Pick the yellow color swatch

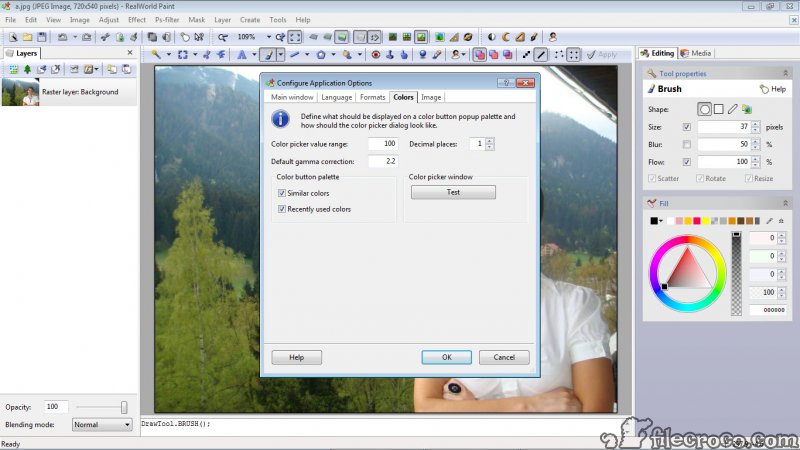(x=705, y=221)
